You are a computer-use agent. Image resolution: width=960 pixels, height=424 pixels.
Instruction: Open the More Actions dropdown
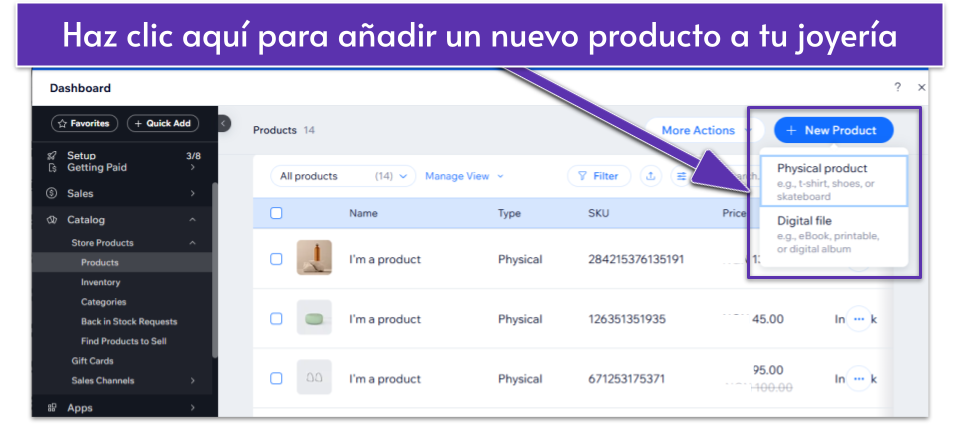pyautogui.click(x=705, y=130)
